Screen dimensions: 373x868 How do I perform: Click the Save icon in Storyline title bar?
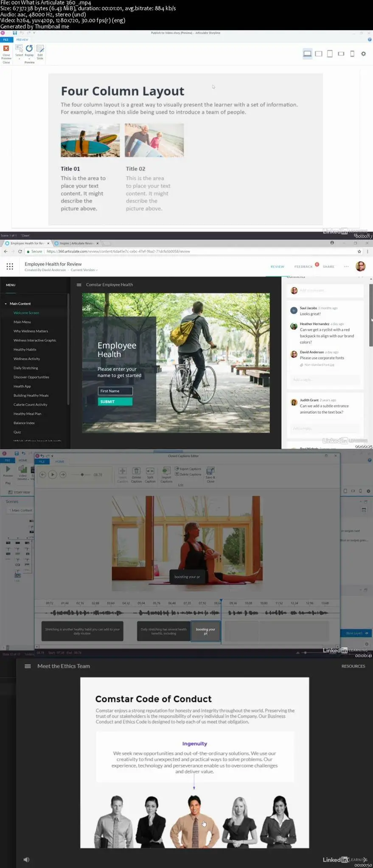(x=15, y=33)
